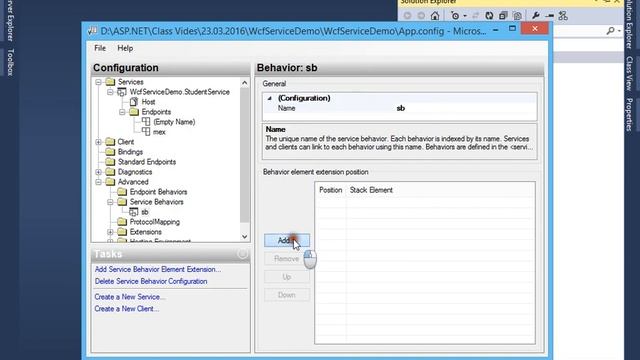The height and width of the screenshot is (360, 640).
Task: Click the Endpoints folder icon
Action: [x=134, y=112]
